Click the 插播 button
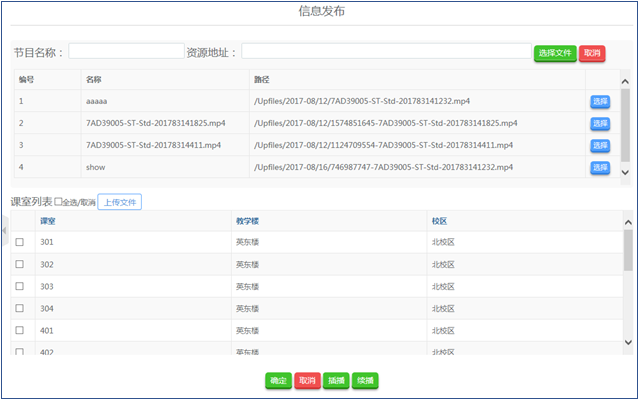 point(336,381)
